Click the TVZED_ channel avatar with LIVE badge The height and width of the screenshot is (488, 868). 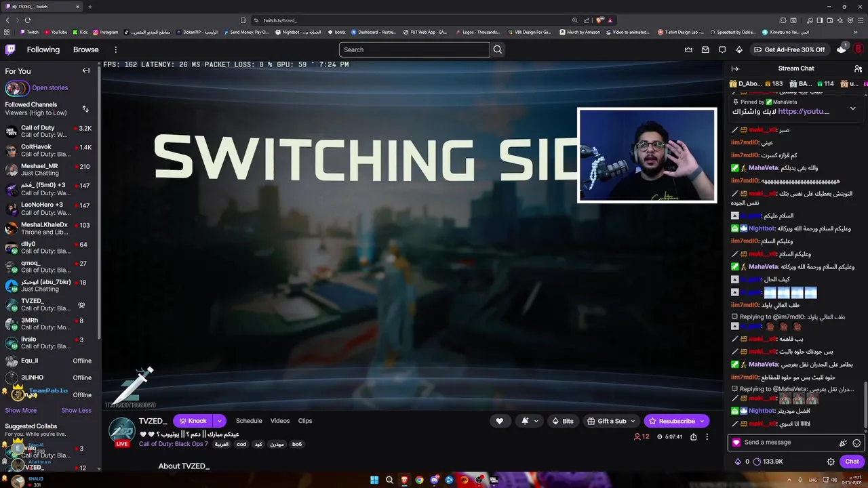tap(122, 432)
